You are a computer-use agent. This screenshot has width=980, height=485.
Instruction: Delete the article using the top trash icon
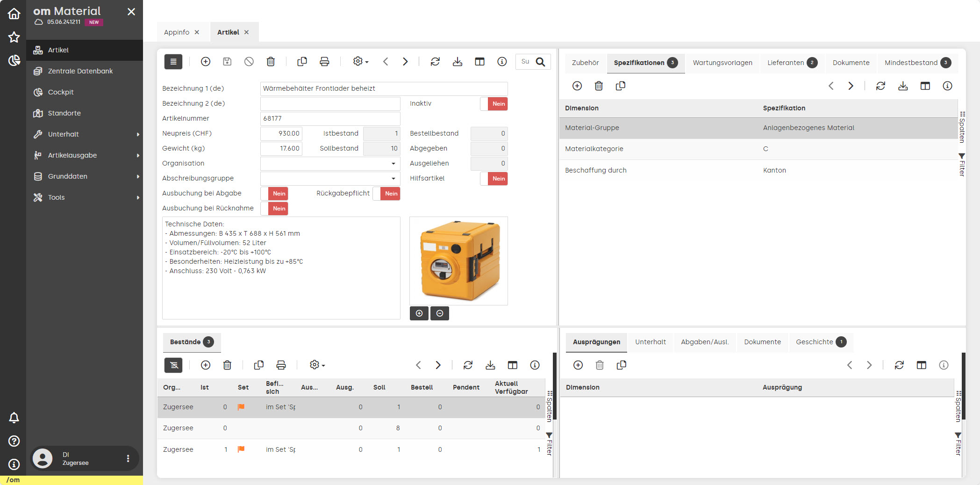click(271, 62)
